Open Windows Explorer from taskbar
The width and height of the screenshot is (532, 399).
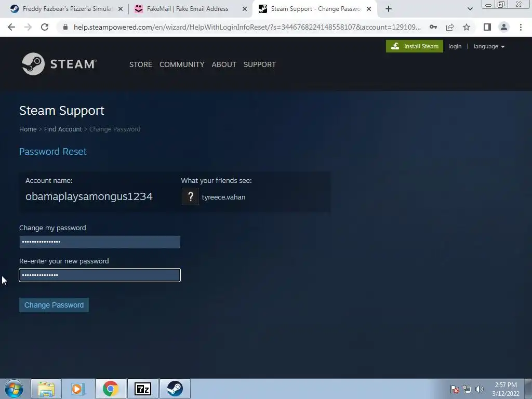46,389
